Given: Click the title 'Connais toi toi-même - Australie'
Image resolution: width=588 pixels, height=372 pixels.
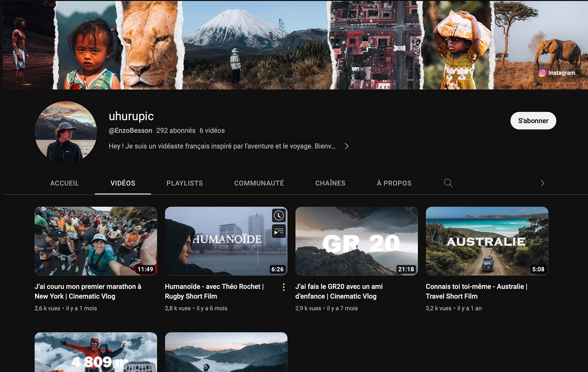Looking at the screenshot, I should (x=477, y=291).
